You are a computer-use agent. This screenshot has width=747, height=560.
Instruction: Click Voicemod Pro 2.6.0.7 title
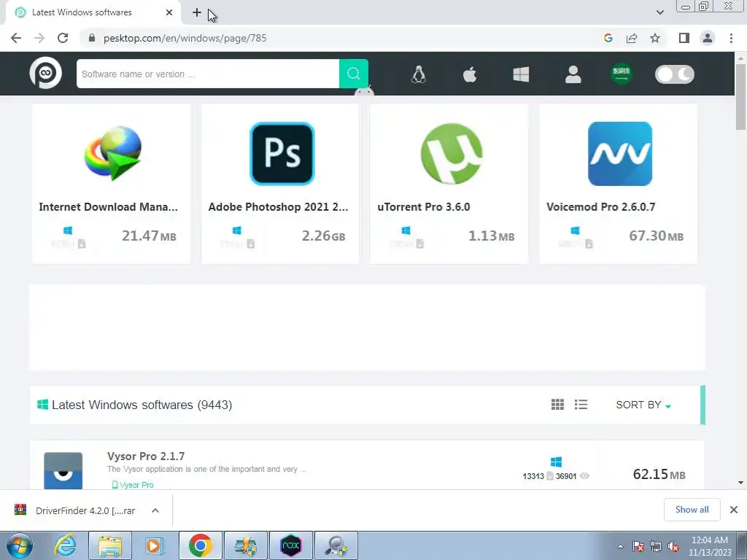601,207
